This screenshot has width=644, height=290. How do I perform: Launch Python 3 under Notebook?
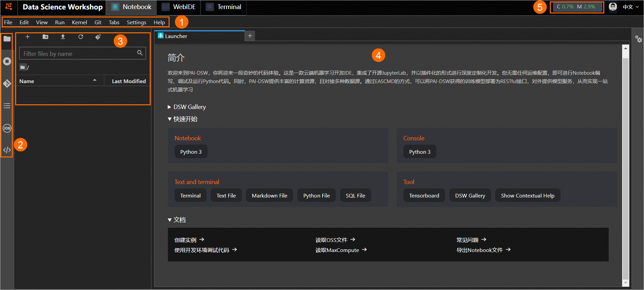point(191,152)
